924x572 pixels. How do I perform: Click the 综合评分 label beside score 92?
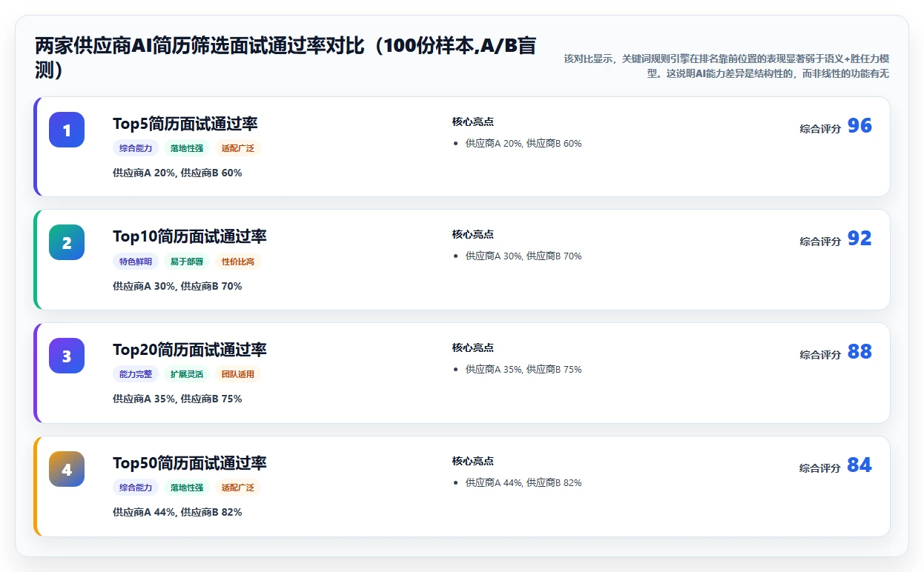coord(820,242)
